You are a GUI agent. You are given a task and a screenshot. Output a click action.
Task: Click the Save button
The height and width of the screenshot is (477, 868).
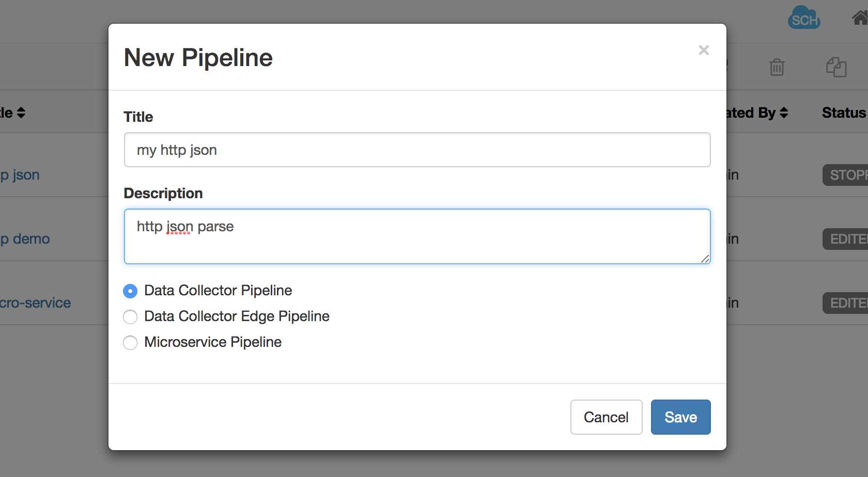[x=680, y=417]
